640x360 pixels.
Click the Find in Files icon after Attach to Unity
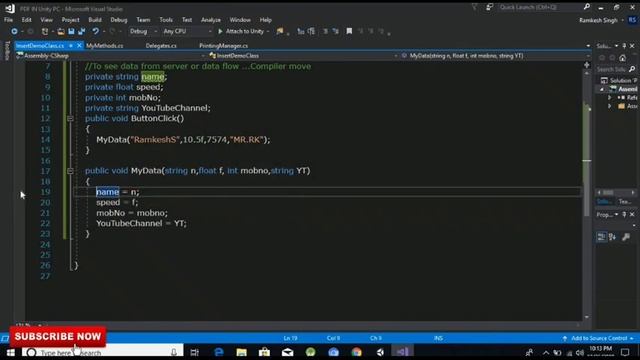[x=280, y=31]
